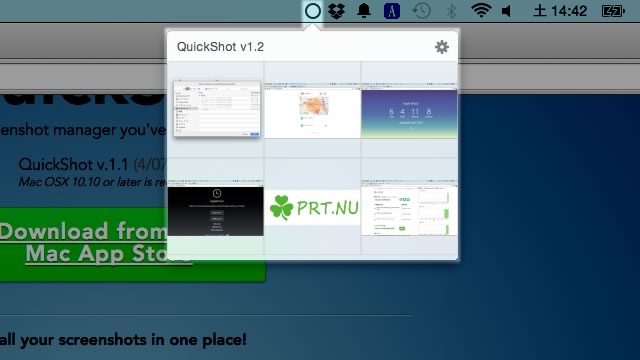Open the Dropbox menu bar icon
Screen dimensions: 640x360
[x=337, y=11]
